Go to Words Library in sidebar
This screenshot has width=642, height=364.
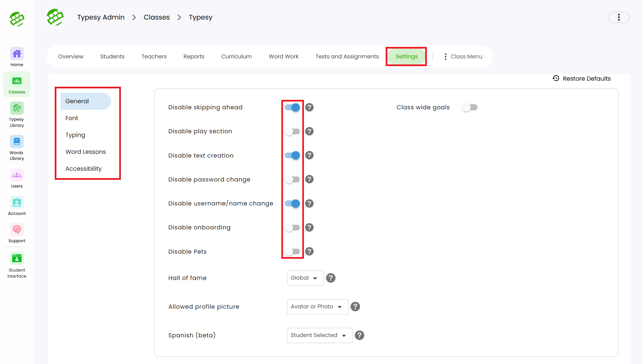click(x=17, y=142)
